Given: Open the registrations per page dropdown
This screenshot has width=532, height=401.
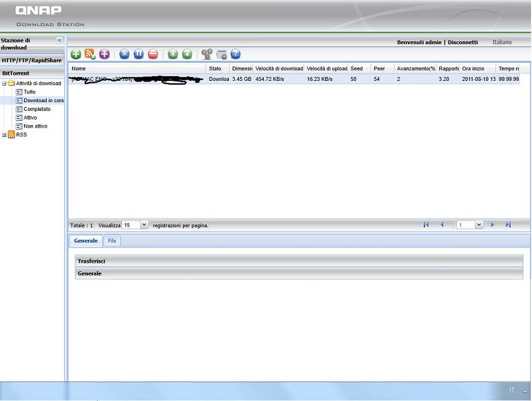Looking at the screenshot, I should (x=144, y=225).
